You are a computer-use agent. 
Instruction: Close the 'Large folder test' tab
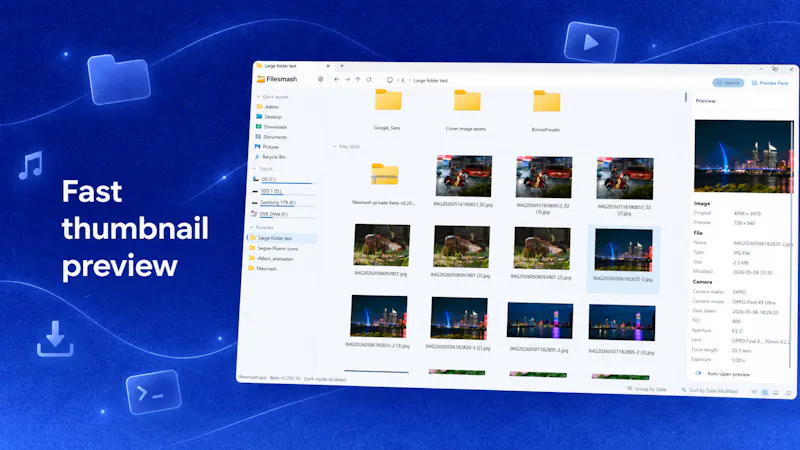pos(328,66)
